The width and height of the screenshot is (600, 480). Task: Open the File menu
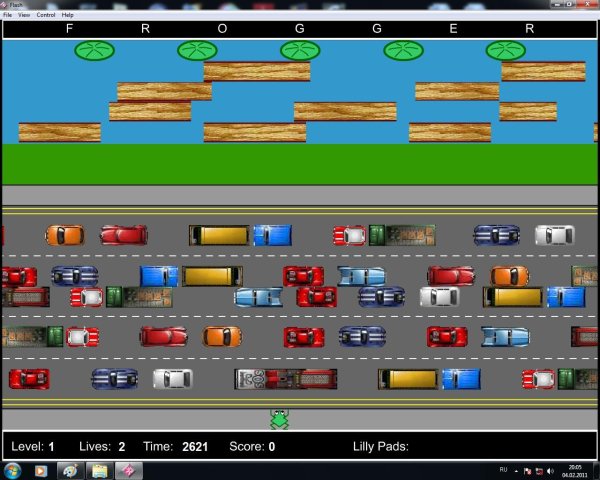pos(7,15)
